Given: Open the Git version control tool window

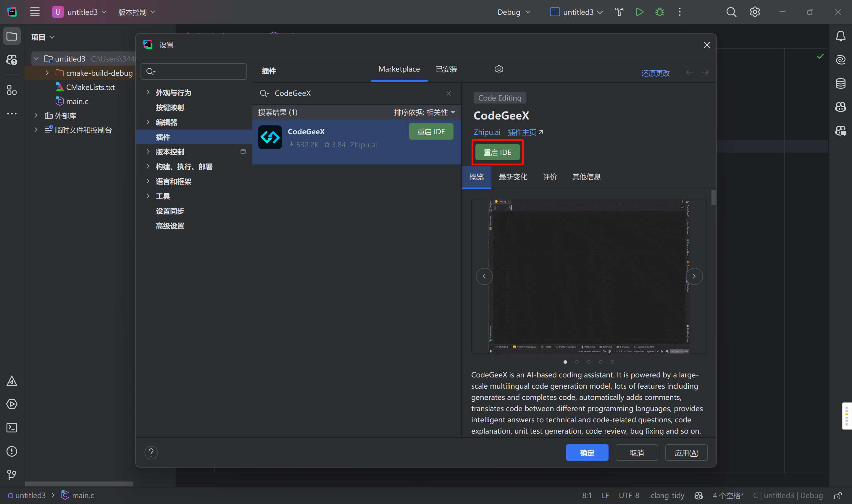Looking at the screenshot, I should point(12,474).
